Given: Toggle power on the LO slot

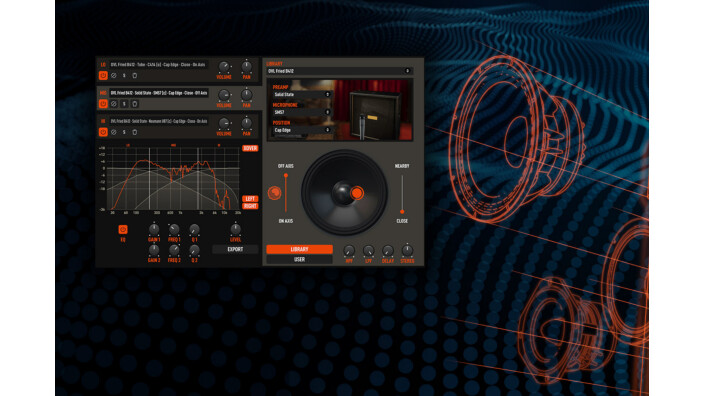Looking at the screenshot, I should pos(103,75).
